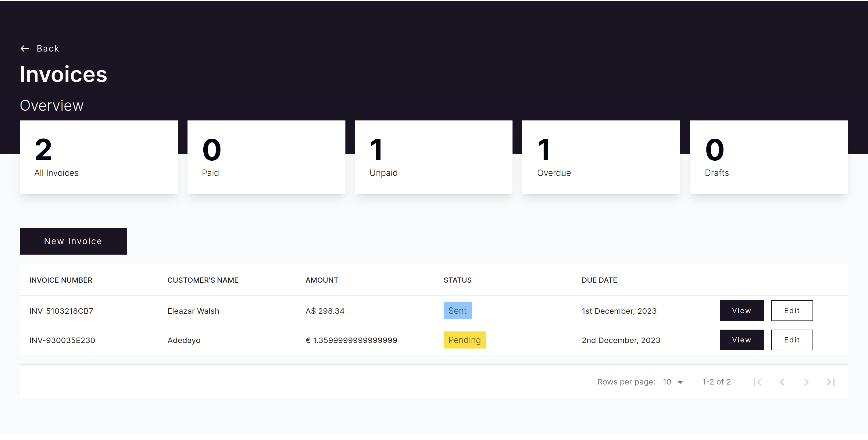Click the yellow Pending status badge
This screenshot has height=440, width=868.
click(x=464, y=340)
